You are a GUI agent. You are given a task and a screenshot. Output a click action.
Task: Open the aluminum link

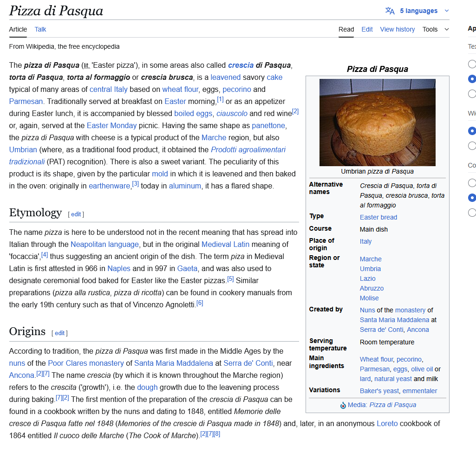[x=185, y=186]
